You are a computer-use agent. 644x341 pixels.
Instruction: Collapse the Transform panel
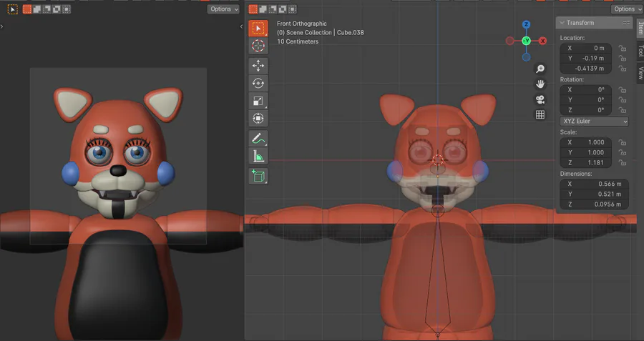tap(562, 23)
